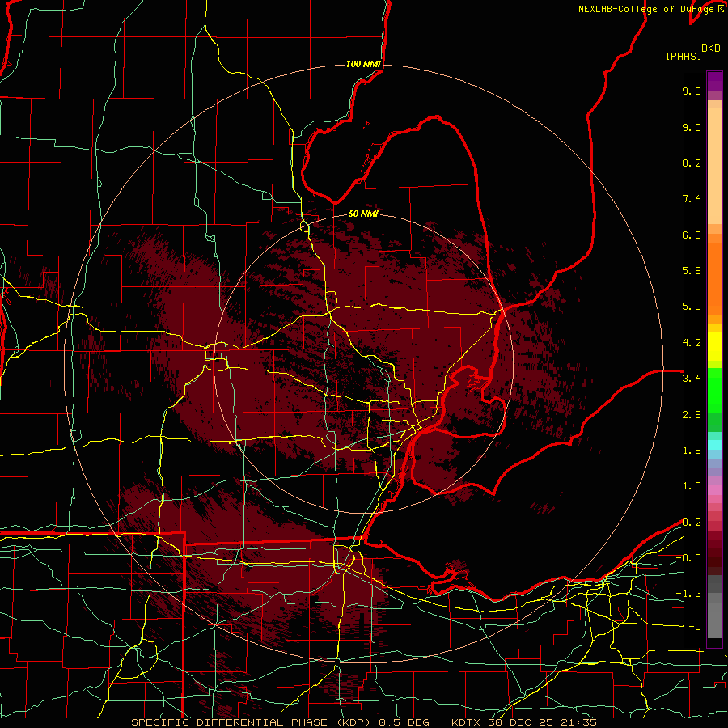The image size is (728, 728).
Task: Click the '7.4' scale value
Action: [692, 199]
